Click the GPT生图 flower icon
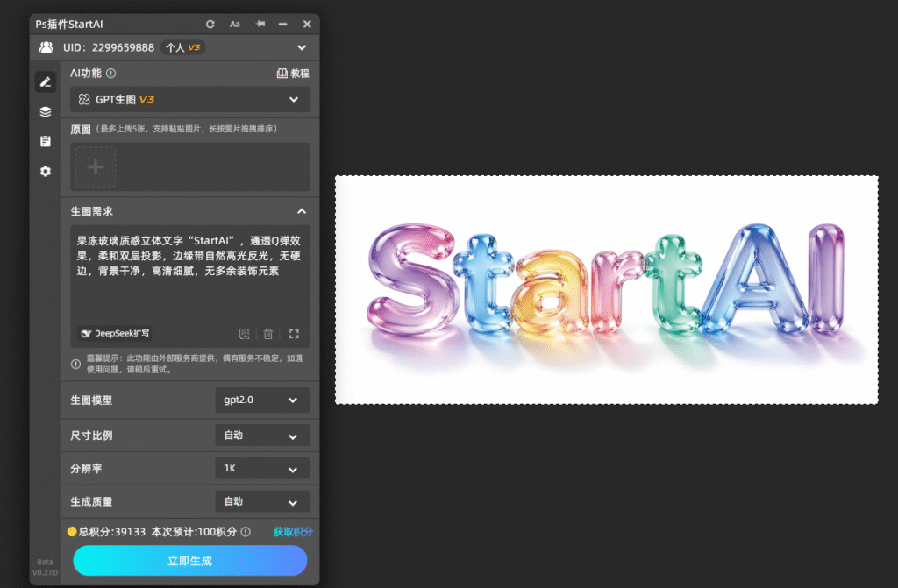Image resolution: width=898 pixels, height=588 pixels. pyautogui.click(x=84, y=100)
